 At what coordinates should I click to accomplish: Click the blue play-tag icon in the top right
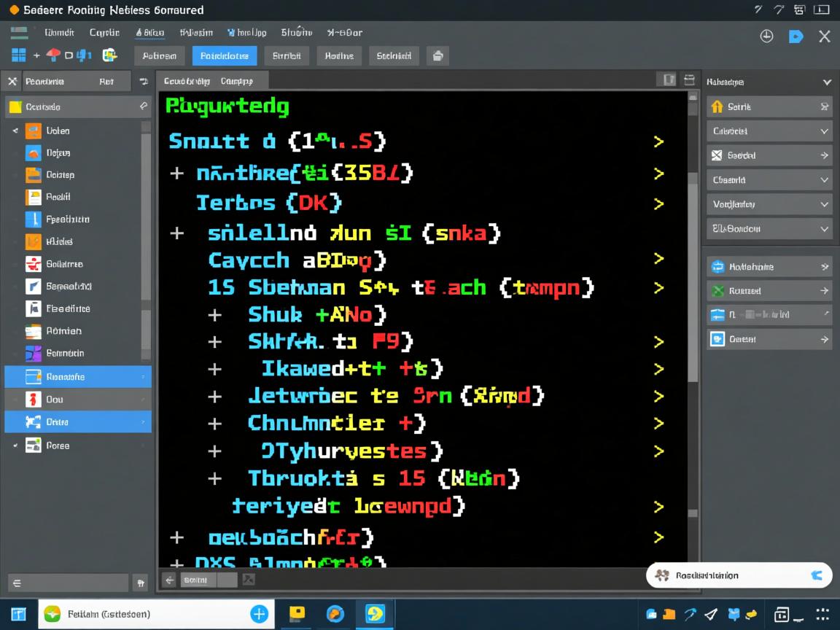tap(796, 36)
